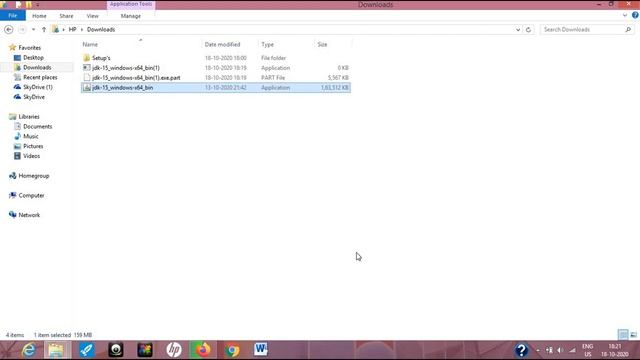640x360 pixels.
Task: Open the File ribbon tab
Action: coord(13,16)
